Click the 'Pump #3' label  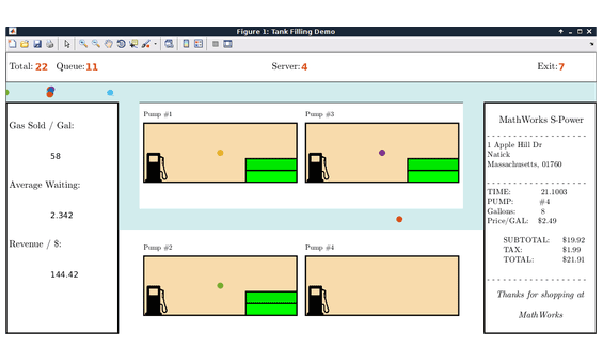point(320,114)
